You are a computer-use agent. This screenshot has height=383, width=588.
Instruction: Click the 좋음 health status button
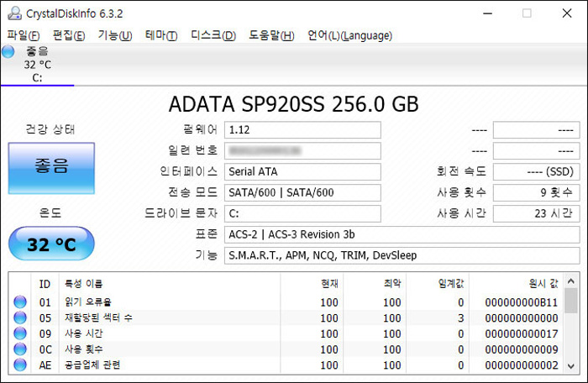[x=51, y=168]
